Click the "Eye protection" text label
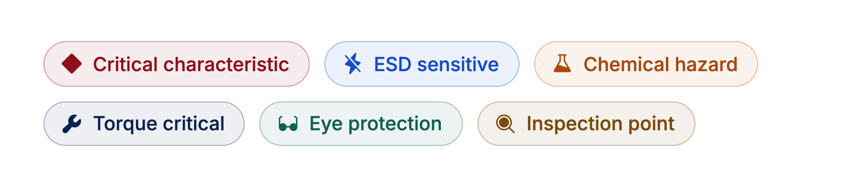The width and height of the screenshot is (868, 187). tap(376, 124)
